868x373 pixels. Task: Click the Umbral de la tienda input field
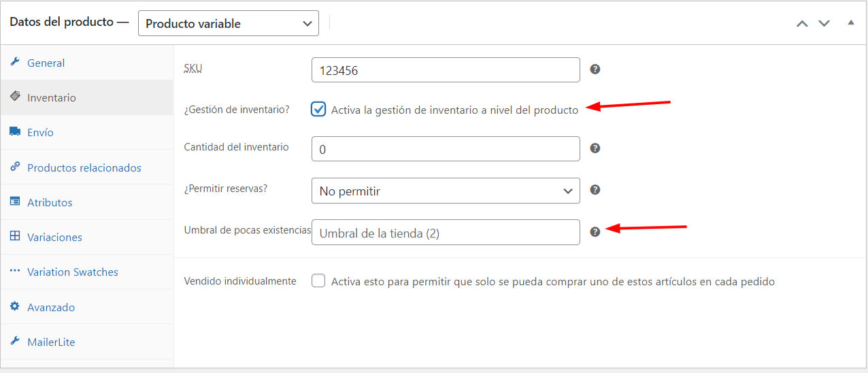pyautogui.click(x=446, y=232)
